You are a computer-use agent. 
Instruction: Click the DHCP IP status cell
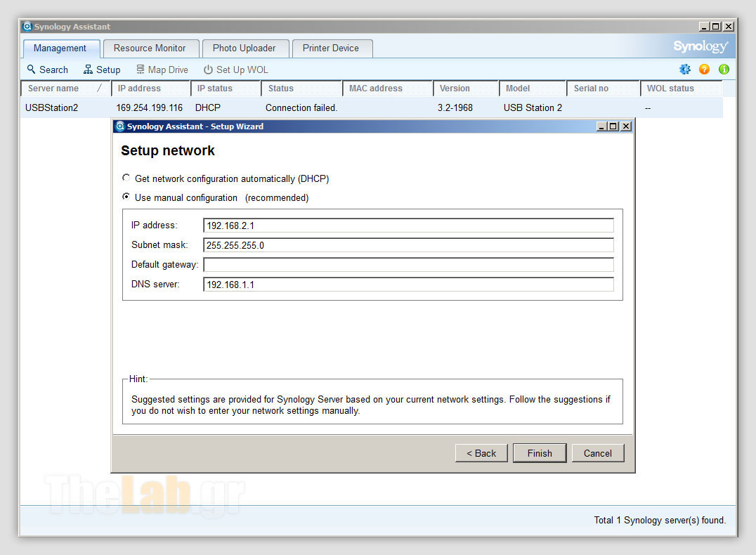[x=208, y=107]
